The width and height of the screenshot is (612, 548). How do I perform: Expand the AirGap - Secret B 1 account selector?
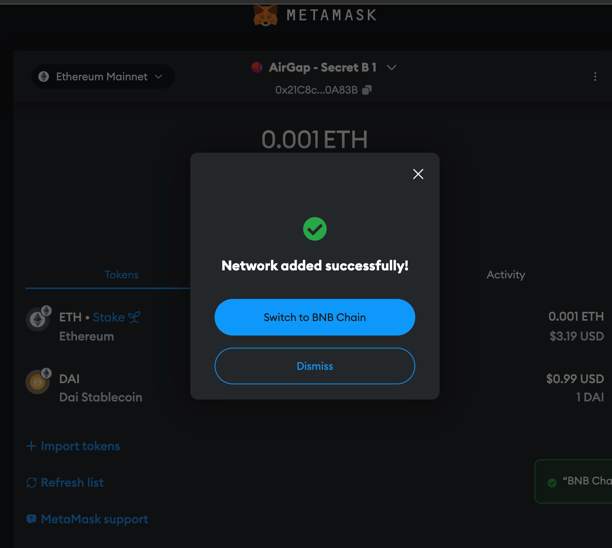click(324, 68)
